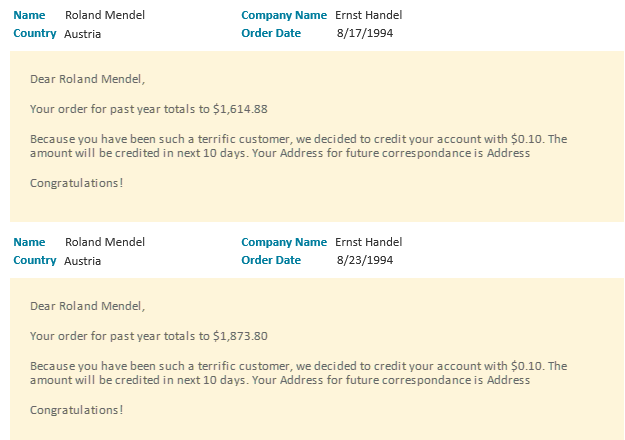Click the 8/23/1994 order date value
Viewport: 625px width, 440px height.
365,260
